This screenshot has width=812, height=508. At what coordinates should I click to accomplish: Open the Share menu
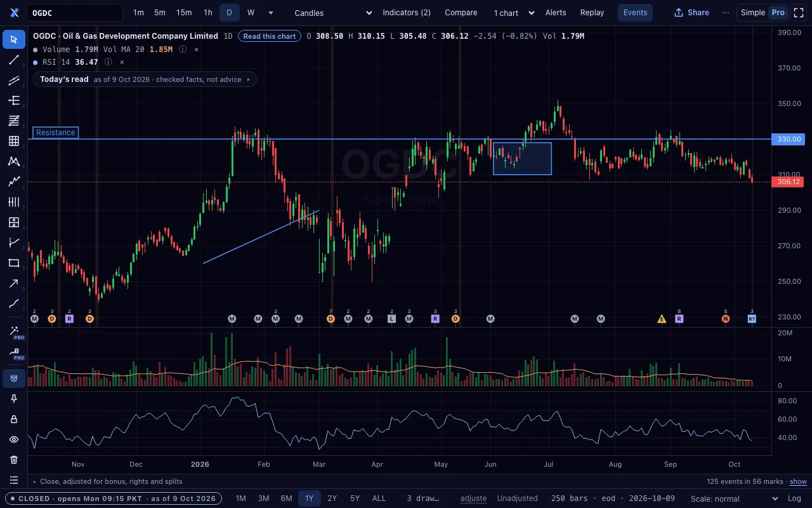[x=691, y=13]
